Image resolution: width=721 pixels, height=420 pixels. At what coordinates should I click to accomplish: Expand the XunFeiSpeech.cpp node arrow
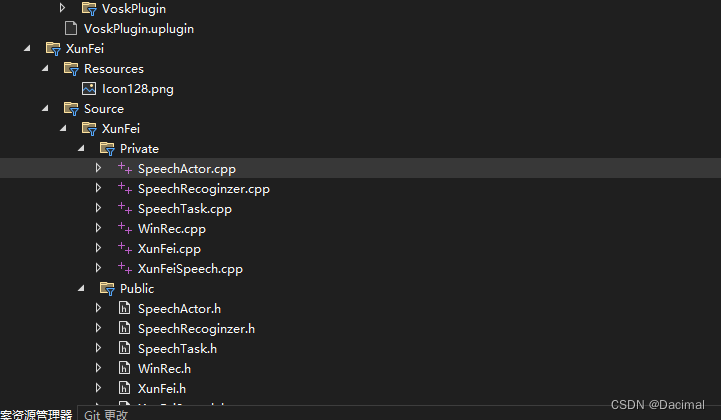pyautogui.click(x=98, y=269)
